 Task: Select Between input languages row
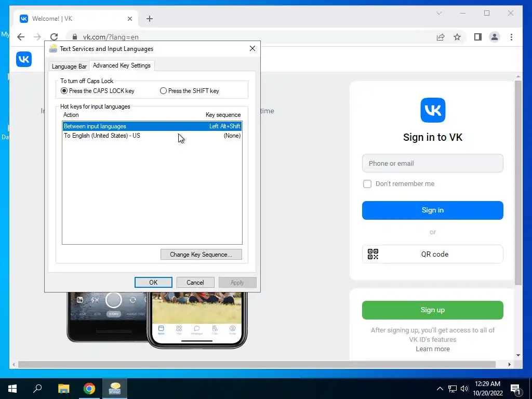152,126
